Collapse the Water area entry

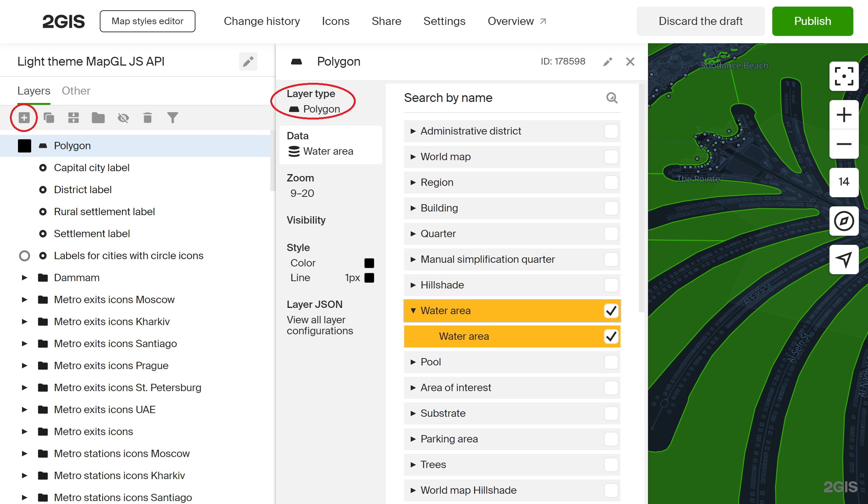click(414, 310)
